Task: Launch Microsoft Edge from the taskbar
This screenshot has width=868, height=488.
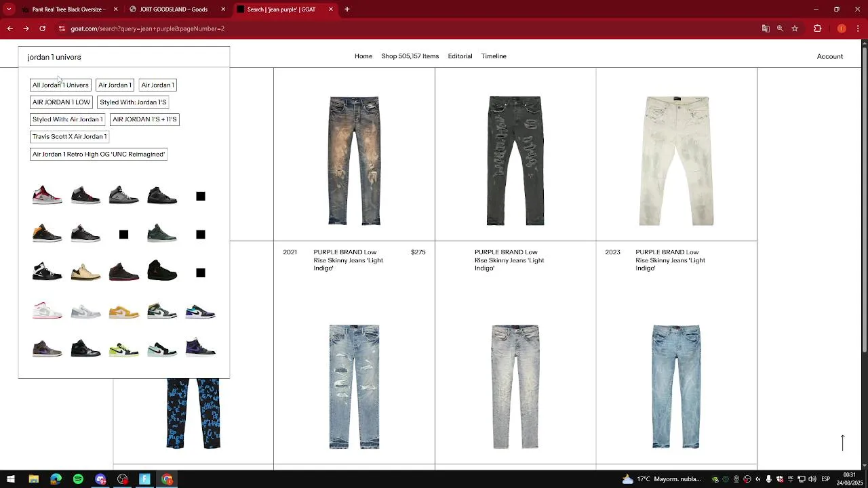Action: point(56,479)
